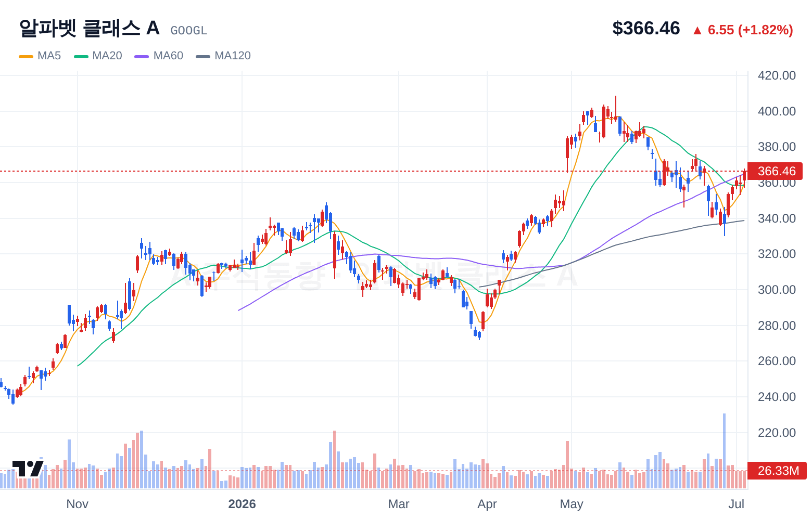Screen dimensions: 812x518
Task: Toggle the MA60 moving average legend
Action: (x=159, y=56)
